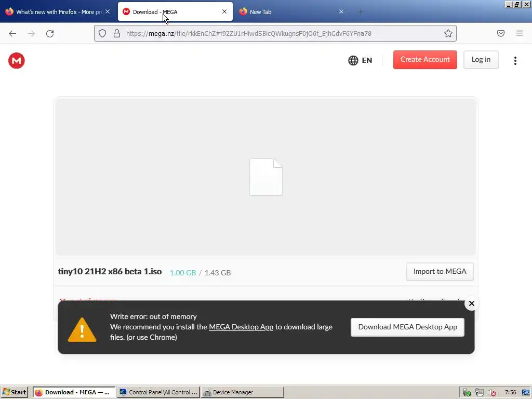Close the Download - MEGA tab
The height and width of the screenshot is (399, 532).
(224, 11)
